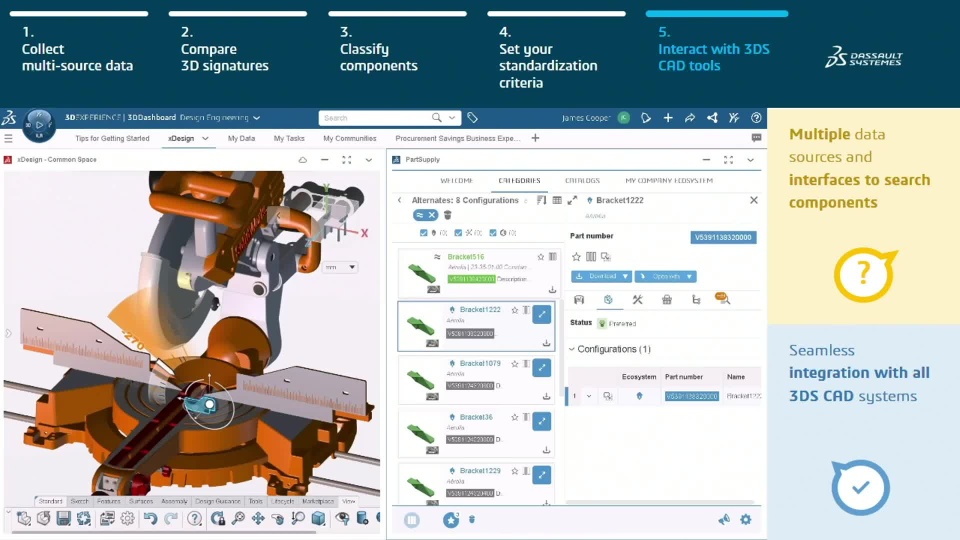
Task: Switch to the My Data tab
Action: tap(241, 138)
